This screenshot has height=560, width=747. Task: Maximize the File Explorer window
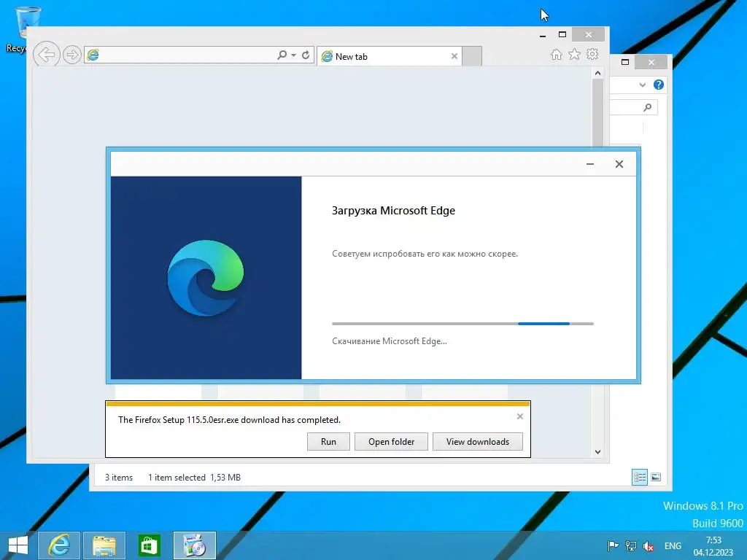(x=625, y=62)
